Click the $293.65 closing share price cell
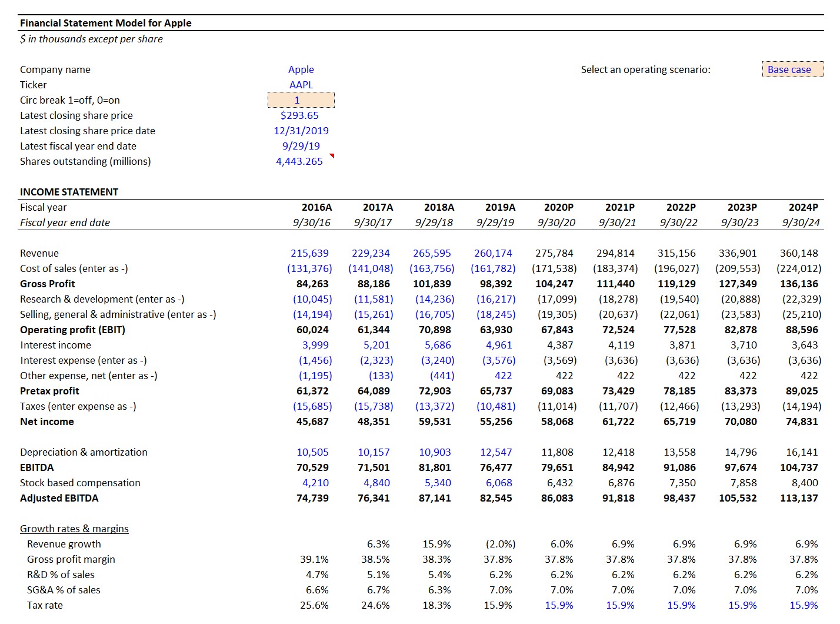 click(301, 115)
